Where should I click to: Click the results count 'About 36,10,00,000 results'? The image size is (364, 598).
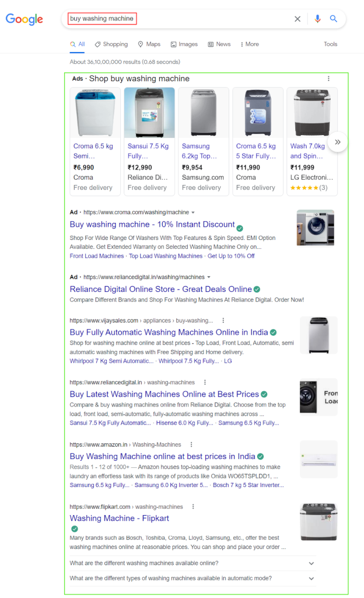125,62
